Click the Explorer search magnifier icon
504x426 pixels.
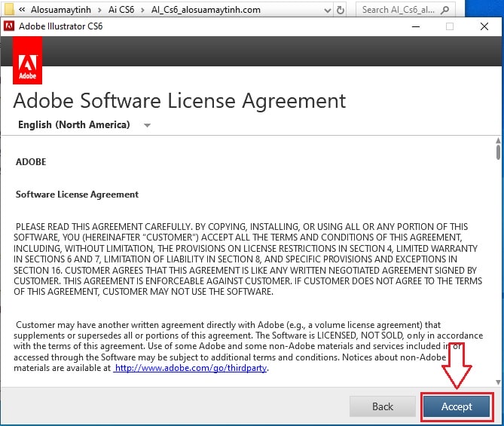click(x=444, y=10)
